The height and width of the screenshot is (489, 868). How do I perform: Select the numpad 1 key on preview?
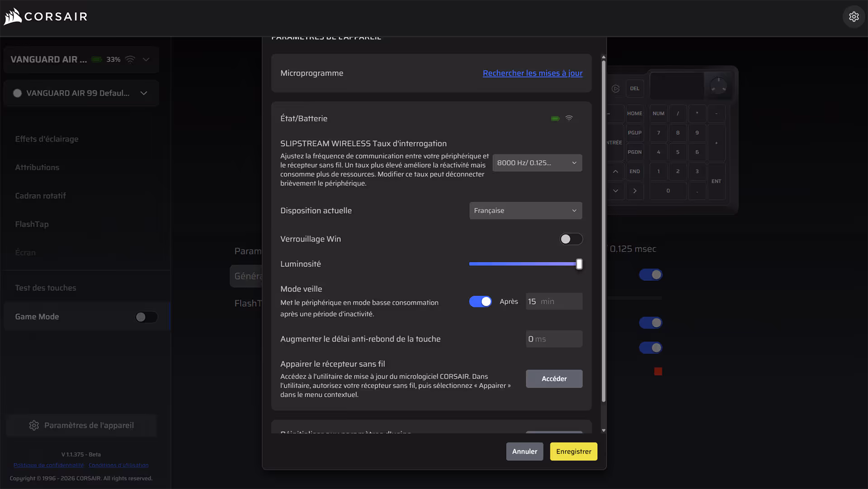click(x=659, y=171)
